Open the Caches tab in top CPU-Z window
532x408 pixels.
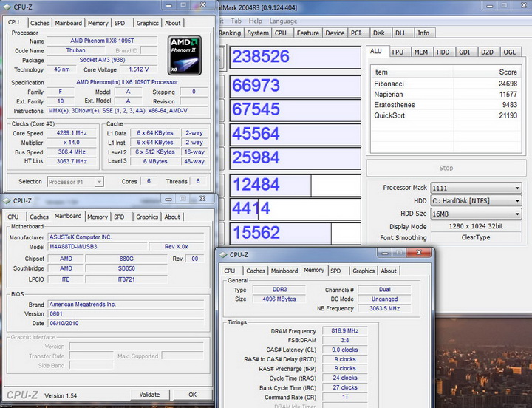tap(40, 23)
